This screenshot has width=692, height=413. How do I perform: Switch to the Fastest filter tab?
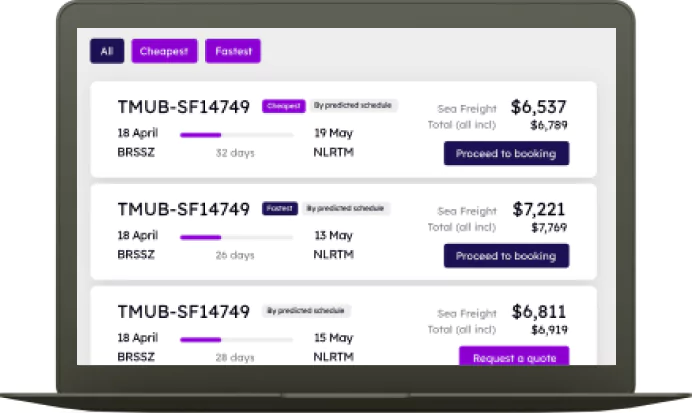coord(233,51)
